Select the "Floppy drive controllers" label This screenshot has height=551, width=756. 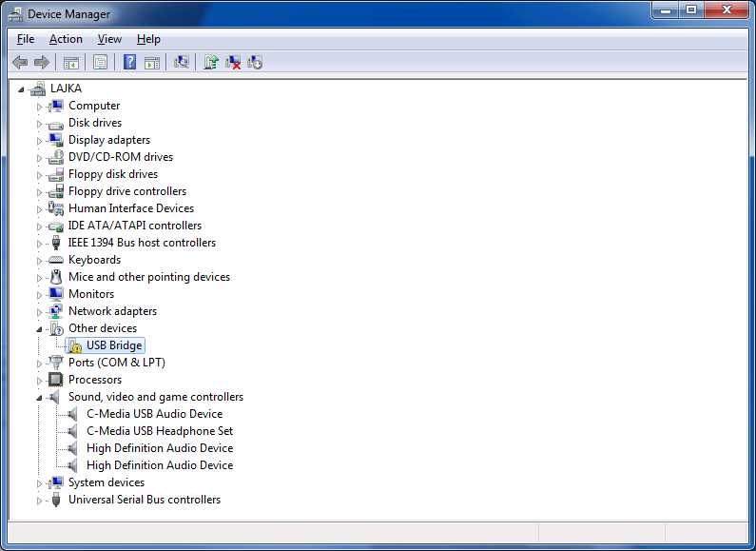(x=127, y=191)
